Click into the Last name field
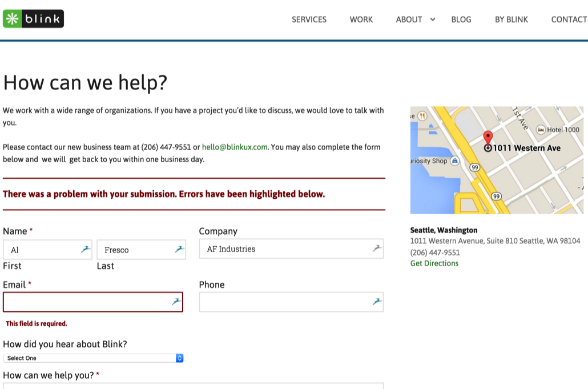Viewport: 588px width, 389px height. [x=142, y=250]
